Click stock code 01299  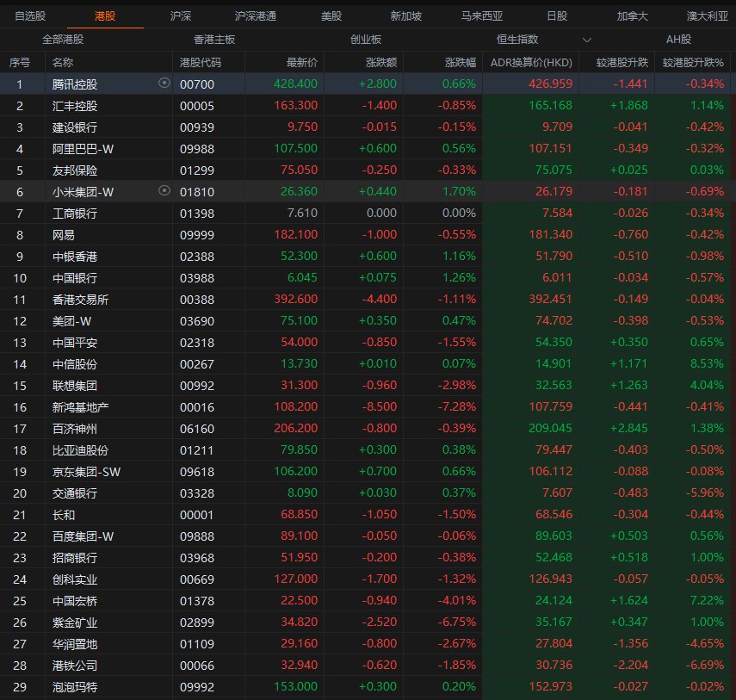coord(197,170)
